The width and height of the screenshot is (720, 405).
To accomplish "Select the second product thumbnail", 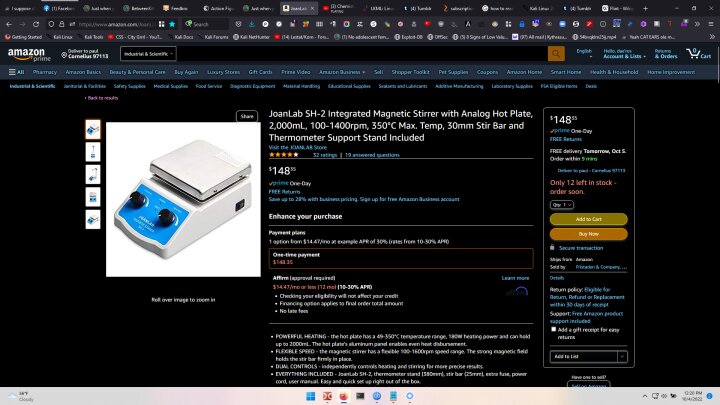I will (x=93, y=152).
